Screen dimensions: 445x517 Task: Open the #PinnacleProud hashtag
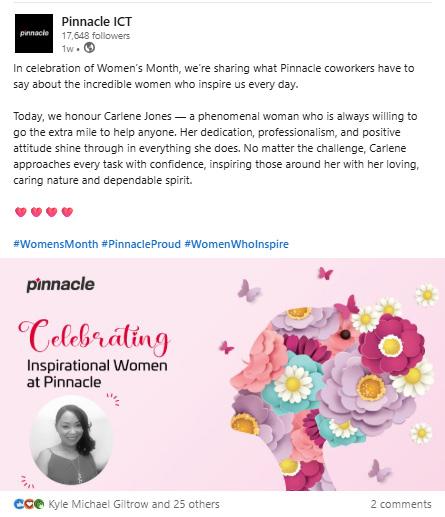[141, 244]
